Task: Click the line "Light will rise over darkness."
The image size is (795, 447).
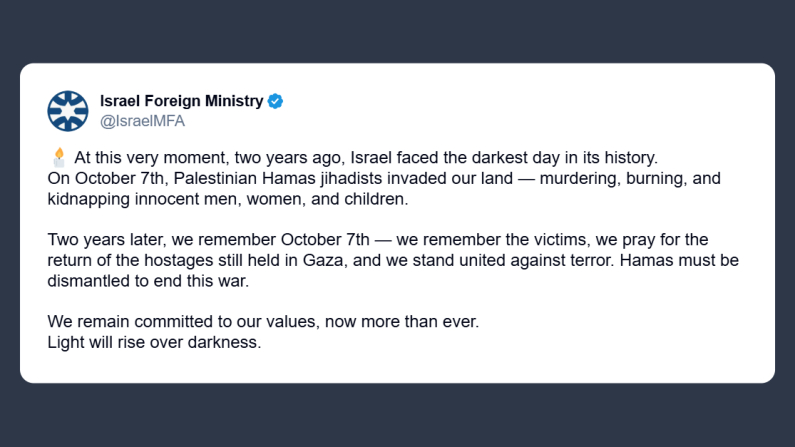Action: pyautogui.click(x=154, y=342)
